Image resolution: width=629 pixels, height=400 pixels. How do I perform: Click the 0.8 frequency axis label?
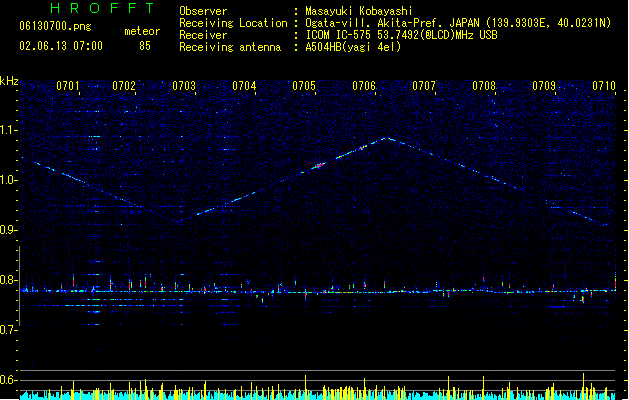[x=9, y=280]
